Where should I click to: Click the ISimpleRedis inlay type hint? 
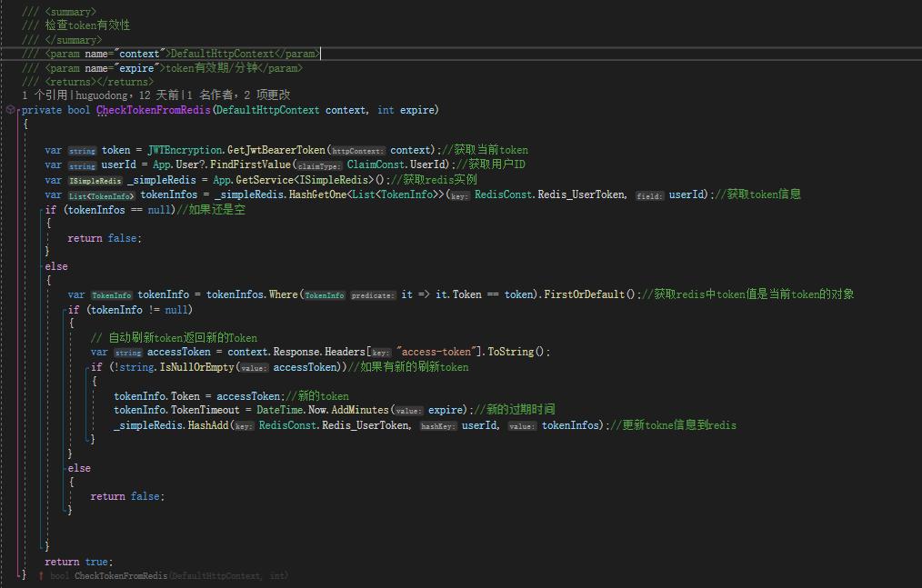(x=95, y=181)
